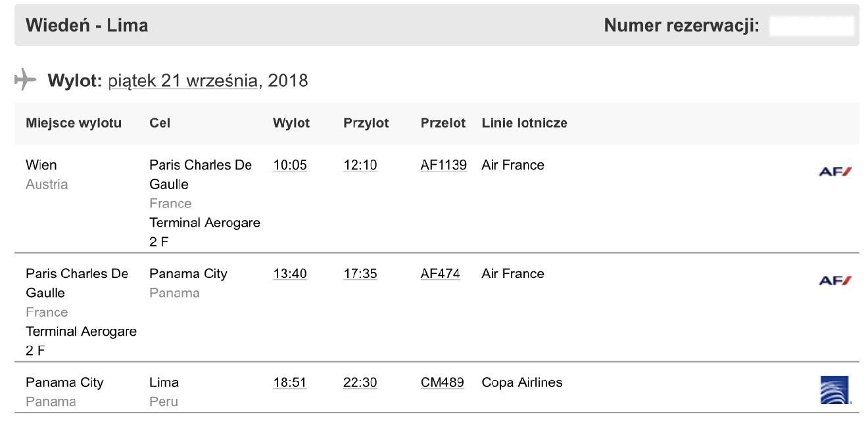The width and height of the screenshot is (868, 431).
Task: Select arrival time 22:30
Action: 360,382
